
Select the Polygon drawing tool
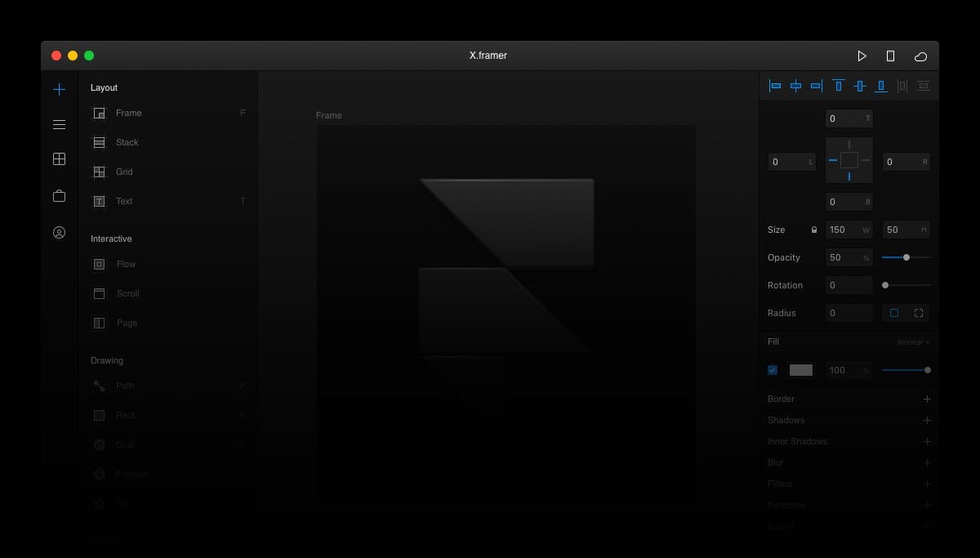click(x=168, y=474)
